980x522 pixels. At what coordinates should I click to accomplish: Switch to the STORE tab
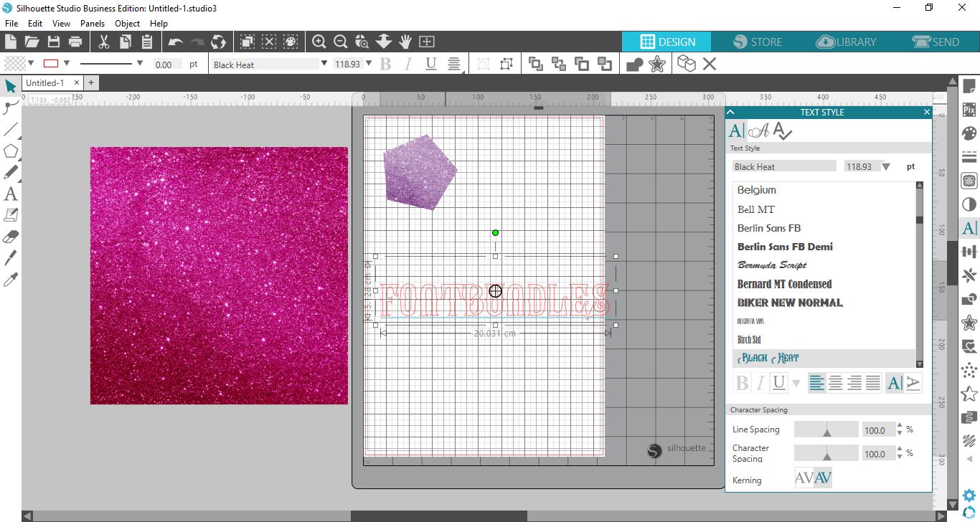click(x=758, y=42)
